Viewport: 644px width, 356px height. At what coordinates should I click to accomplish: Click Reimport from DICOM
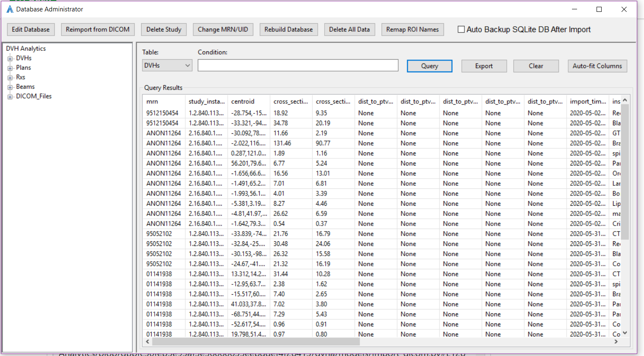(97, 29)
